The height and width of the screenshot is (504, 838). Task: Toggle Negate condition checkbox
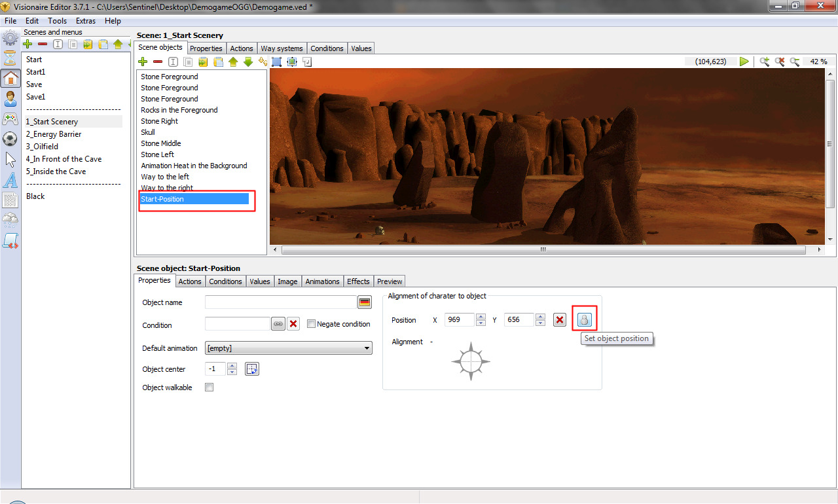(311, 324)
